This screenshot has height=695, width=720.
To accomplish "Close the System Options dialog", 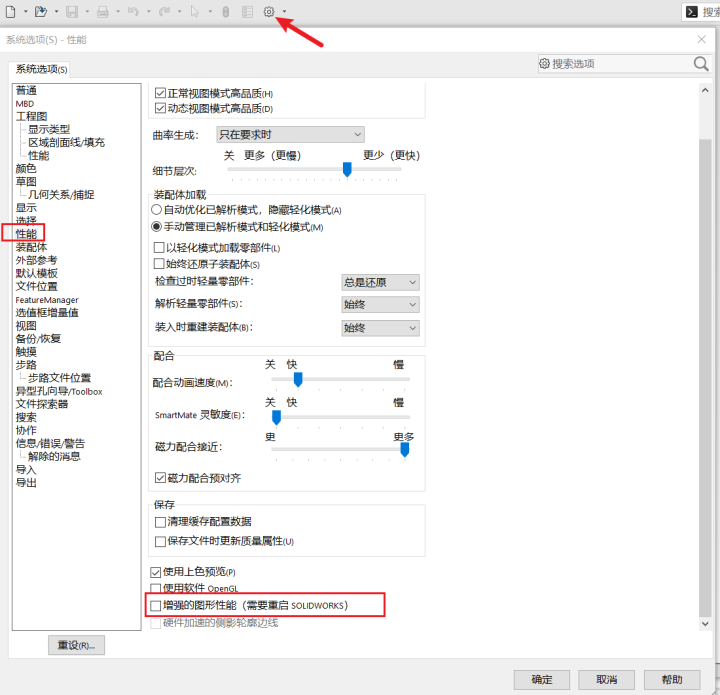I will pyautogui.click(x=702, y=39).
